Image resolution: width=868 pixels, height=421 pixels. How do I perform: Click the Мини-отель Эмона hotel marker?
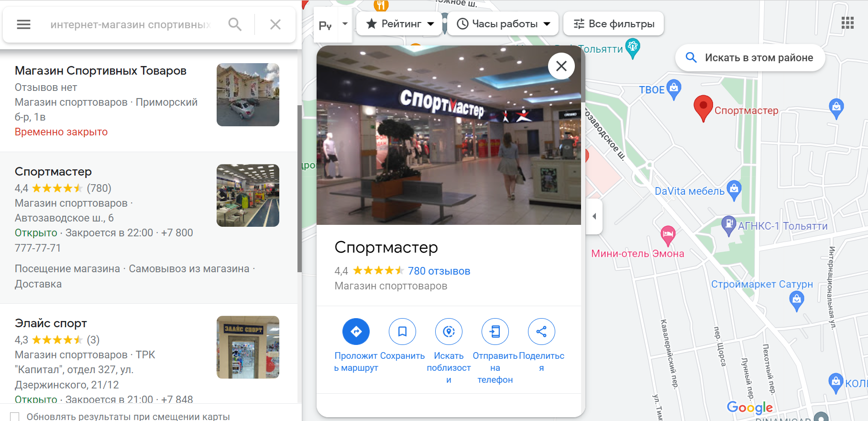click(x=668, y=235)
